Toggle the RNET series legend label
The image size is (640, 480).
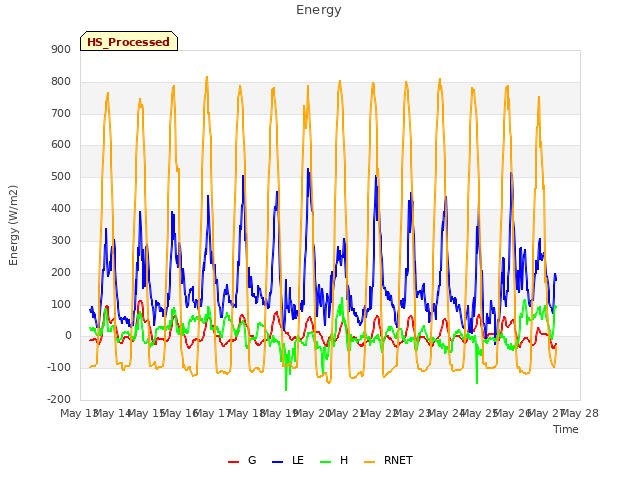tap(398, 460)
